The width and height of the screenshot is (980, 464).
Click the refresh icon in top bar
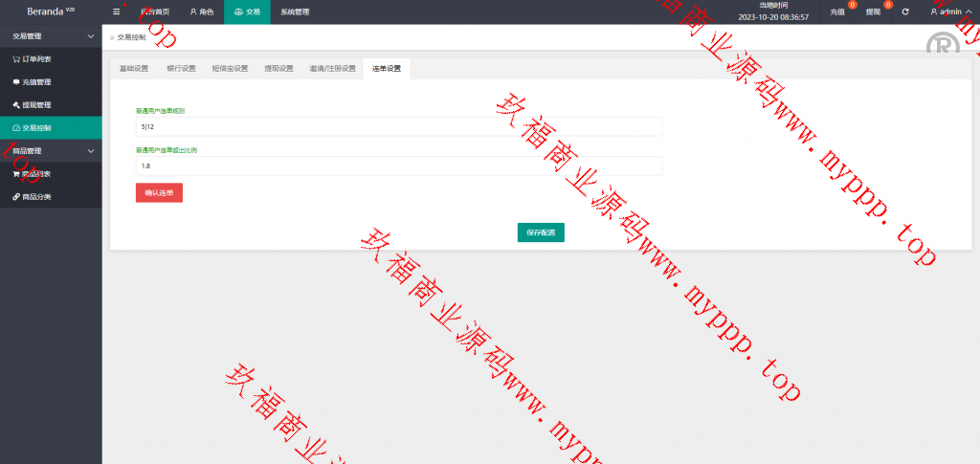905,12
